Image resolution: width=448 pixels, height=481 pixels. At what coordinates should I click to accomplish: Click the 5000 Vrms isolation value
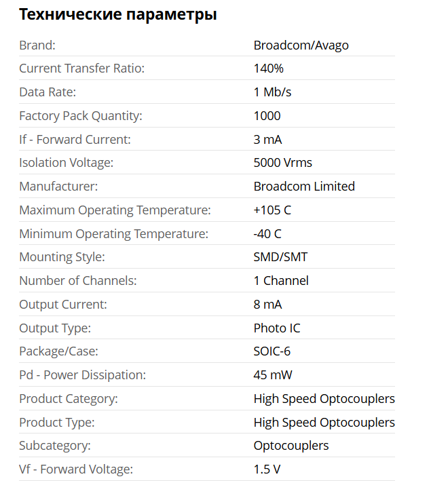pyautogui.click(x=282, y=163)
